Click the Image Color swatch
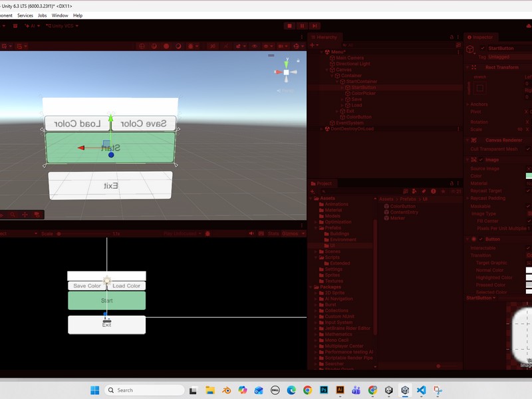 click(529, 176)
